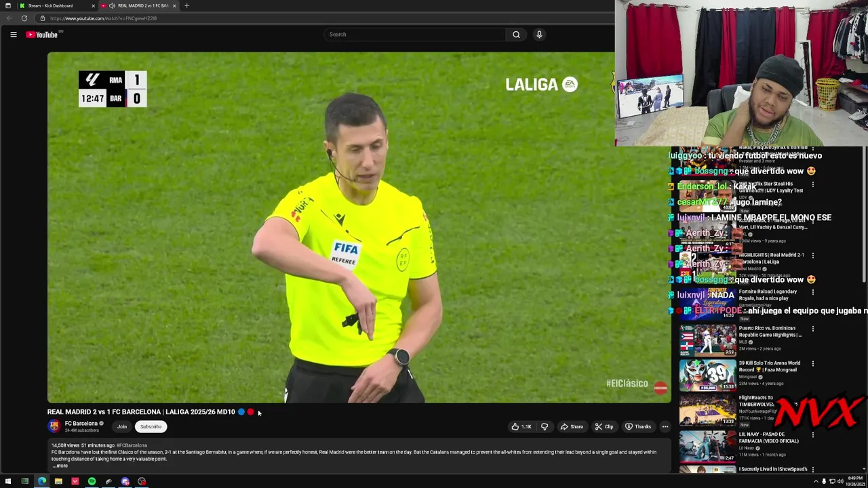
Task: Share the video
Action: (572, 427)
